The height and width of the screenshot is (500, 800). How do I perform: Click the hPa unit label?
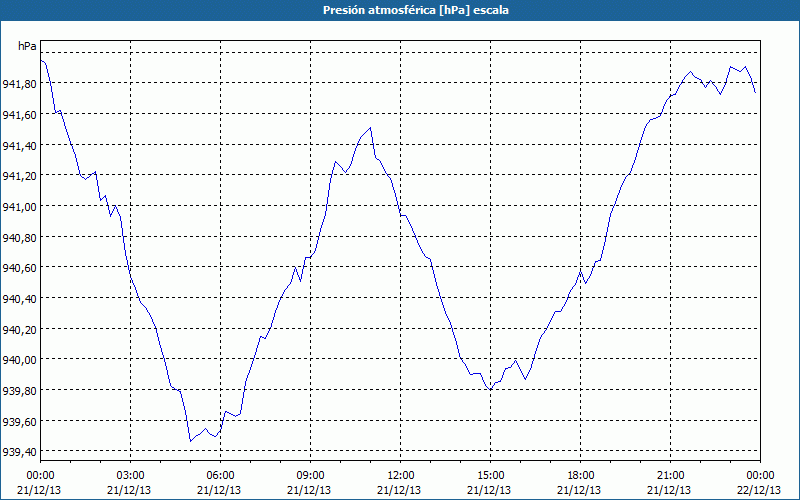pos(27,46)
